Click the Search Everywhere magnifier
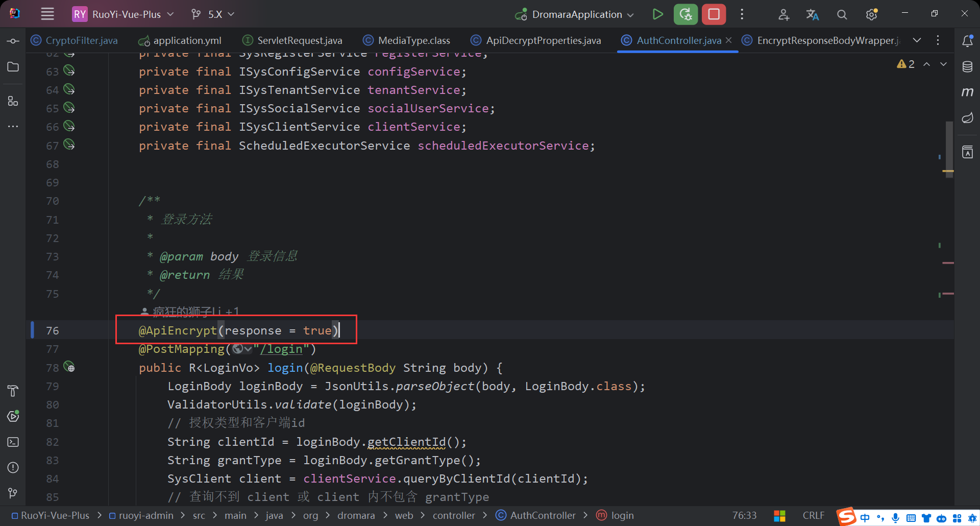 tap(842, 15)
